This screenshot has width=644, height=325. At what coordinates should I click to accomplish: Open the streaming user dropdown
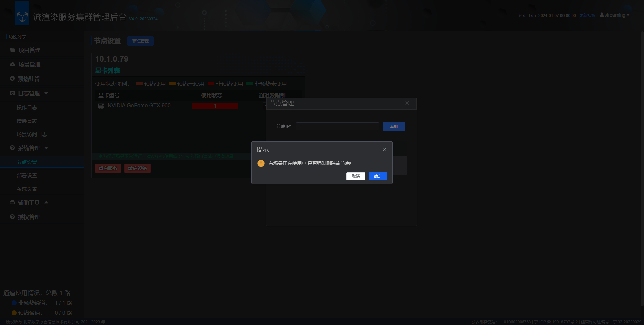[614, 15]
